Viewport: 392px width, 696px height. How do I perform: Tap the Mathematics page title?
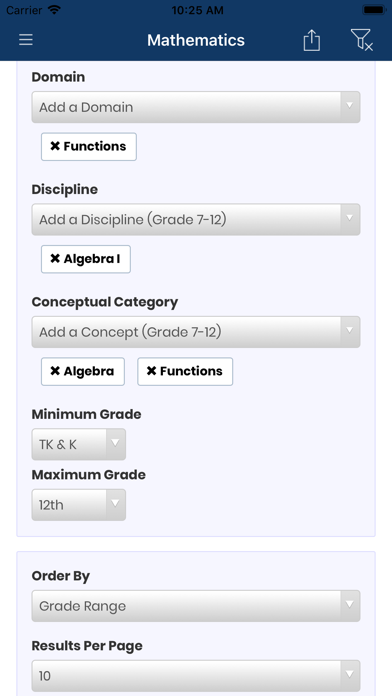tap(196, 40)
